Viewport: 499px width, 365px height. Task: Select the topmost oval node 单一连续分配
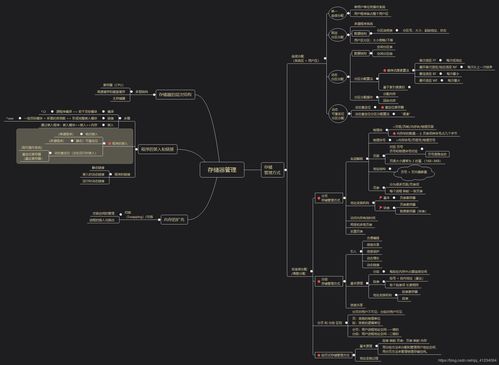point(337,13)
